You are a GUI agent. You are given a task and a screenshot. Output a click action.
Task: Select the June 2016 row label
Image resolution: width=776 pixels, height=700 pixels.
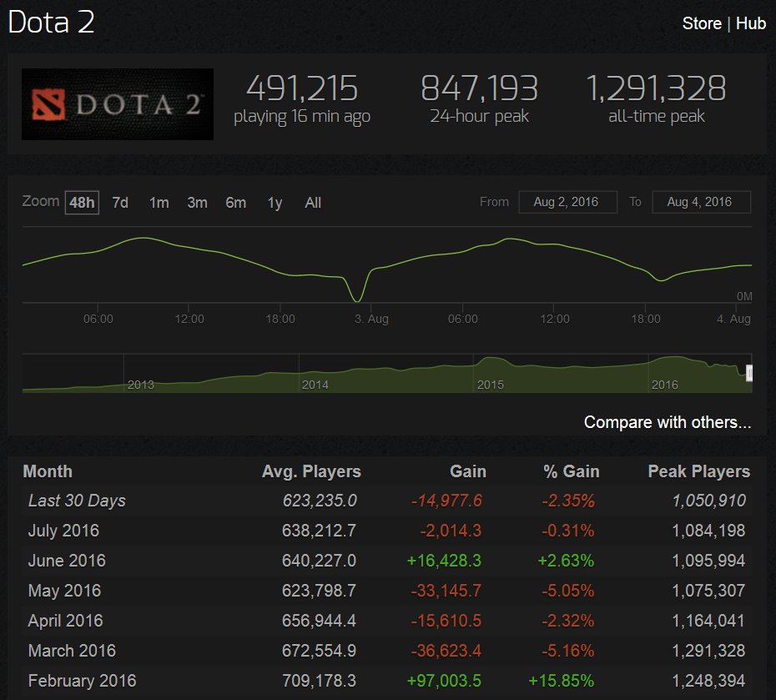pos(67,561)
